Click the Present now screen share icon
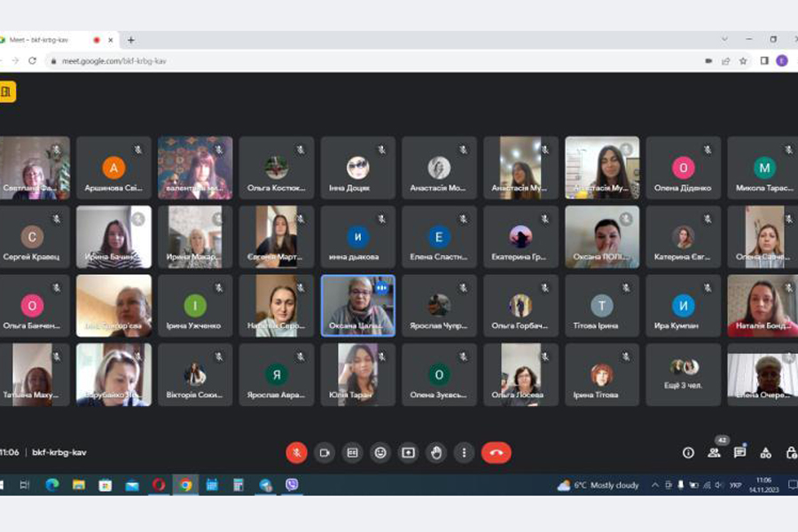 408,452
